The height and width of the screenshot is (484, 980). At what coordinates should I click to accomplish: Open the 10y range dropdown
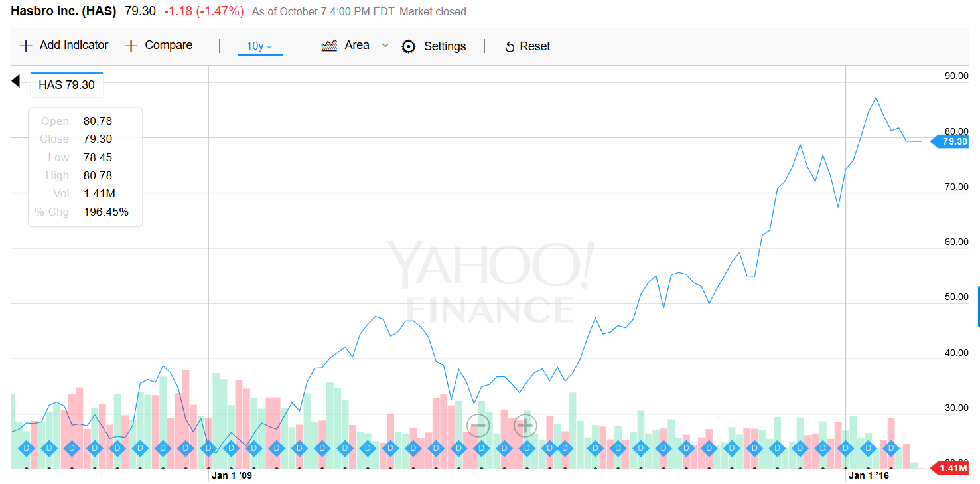pos(259,46)
